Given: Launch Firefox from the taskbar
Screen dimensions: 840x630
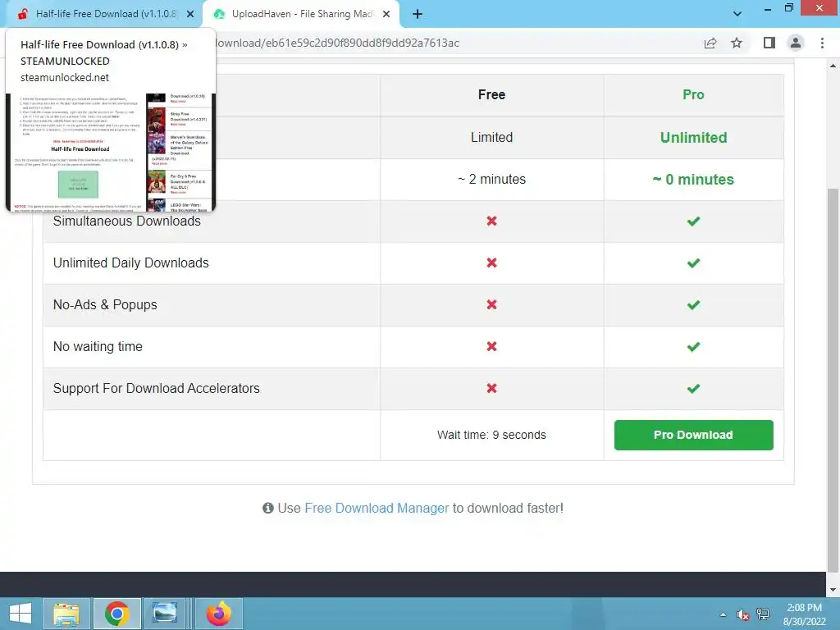Looking at the screenshot, I should tap(218, 614).
